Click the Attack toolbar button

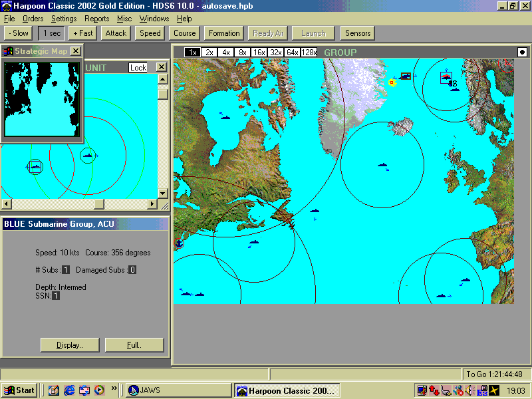(x=116, y=33)
